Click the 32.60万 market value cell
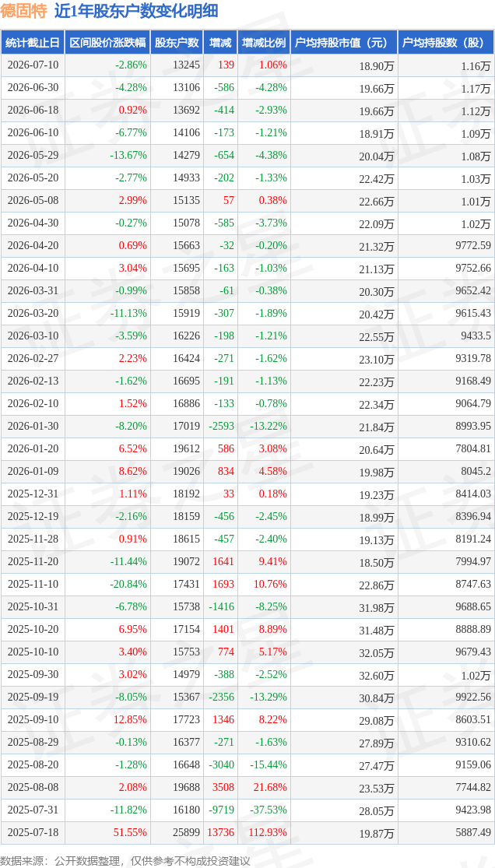This screenshot has height=868, width=495. click(377, 675)
